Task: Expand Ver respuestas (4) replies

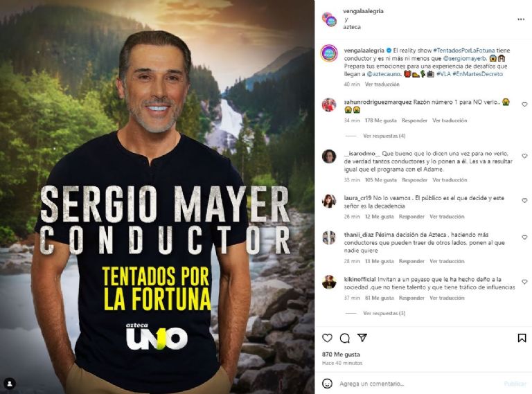Action: point(384,136)
